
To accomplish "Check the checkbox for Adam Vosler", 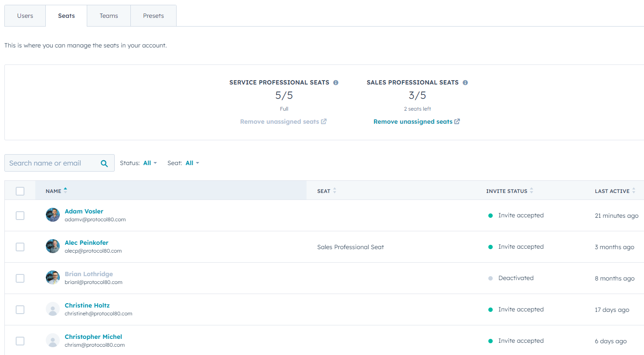I will click(20, 215).
